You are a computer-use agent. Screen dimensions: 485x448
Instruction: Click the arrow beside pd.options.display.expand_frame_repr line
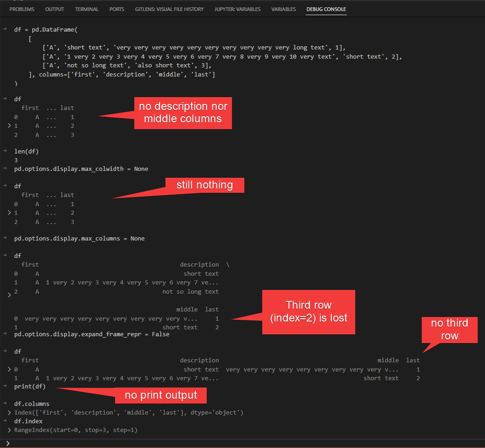pyautogui.click(x=5, y=334)
